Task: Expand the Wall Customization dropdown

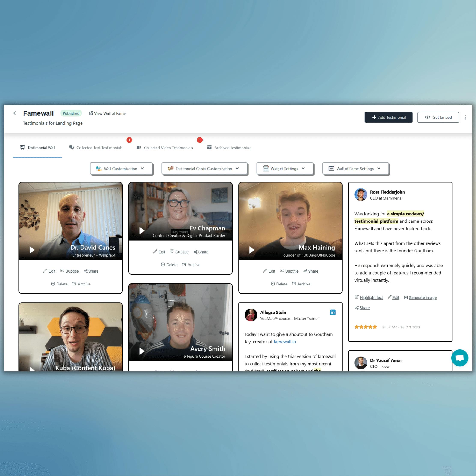Action: pos(121,169)
